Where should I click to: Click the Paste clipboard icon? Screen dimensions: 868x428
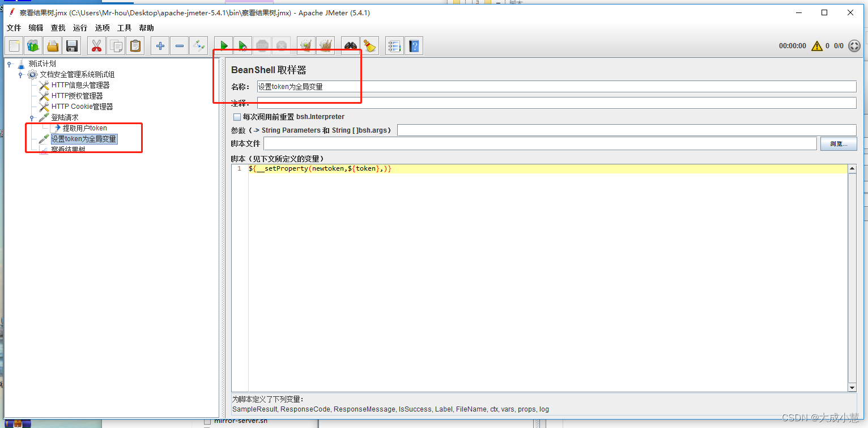tap(135, 46)
